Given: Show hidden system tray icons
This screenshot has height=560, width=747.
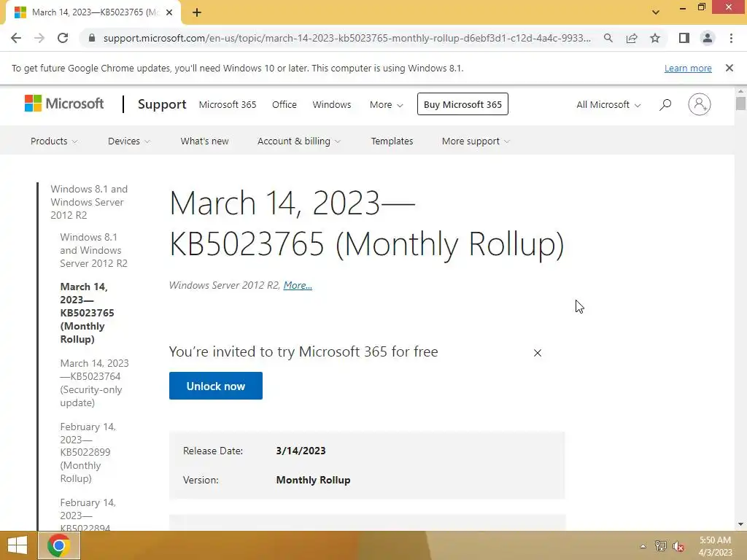Looking at the screenshot, I should (x=643, y=546).
